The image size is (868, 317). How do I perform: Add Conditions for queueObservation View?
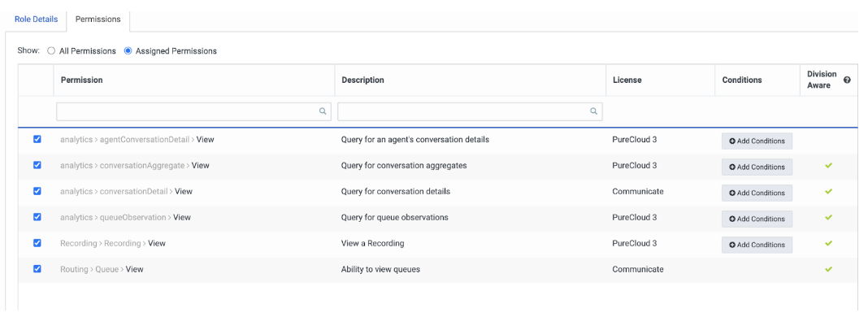(x=757, y=219)
